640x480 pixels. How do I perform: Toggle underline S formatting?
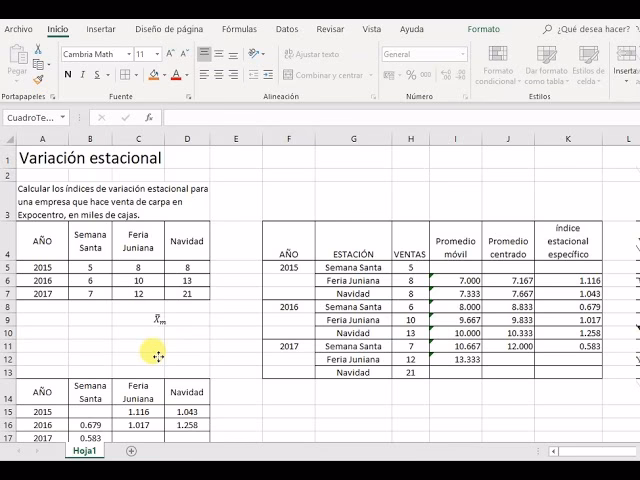click(97, 75)
